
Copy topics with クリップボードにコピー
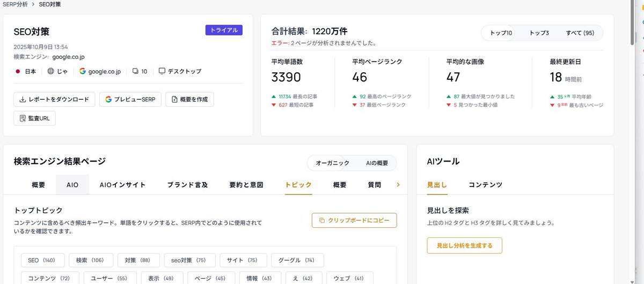[x=354, y=220]
